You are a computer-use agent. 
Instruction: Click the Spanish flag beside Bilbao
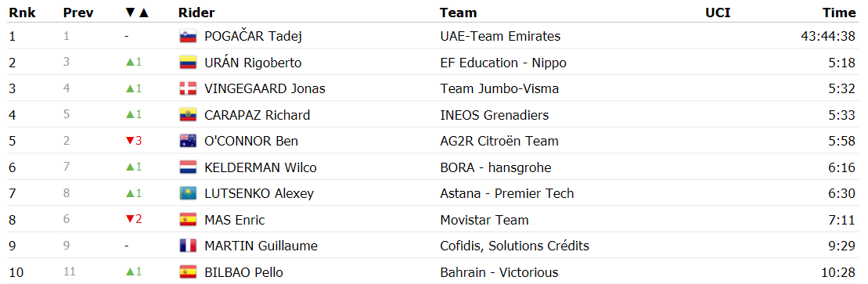tap(188, 272)
